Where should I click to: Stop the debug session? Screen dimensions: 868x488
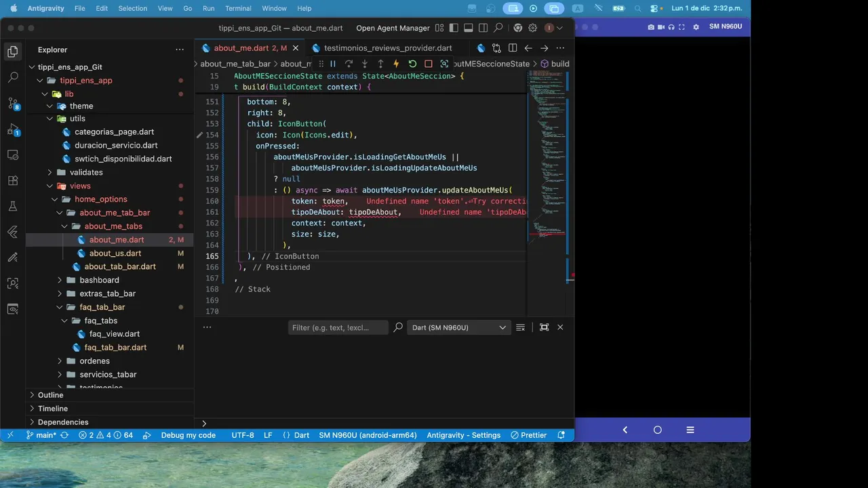pos(428,64)
